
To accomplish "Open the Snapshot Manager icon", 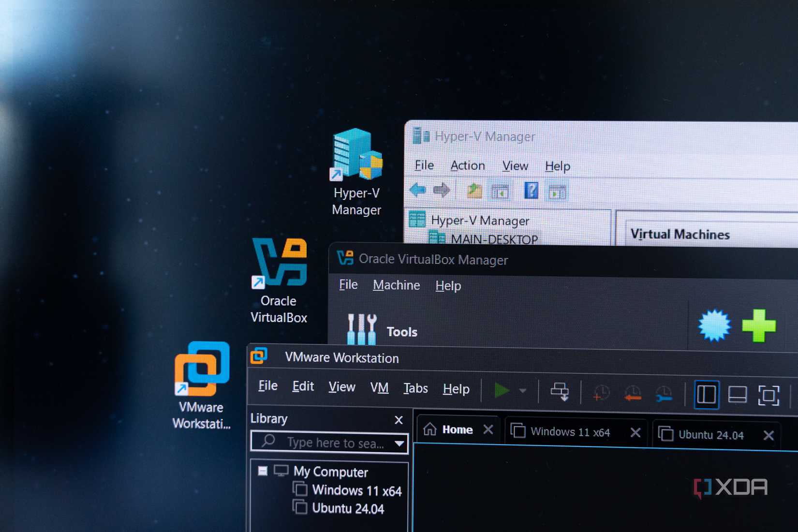I will [x=664, y=393].
